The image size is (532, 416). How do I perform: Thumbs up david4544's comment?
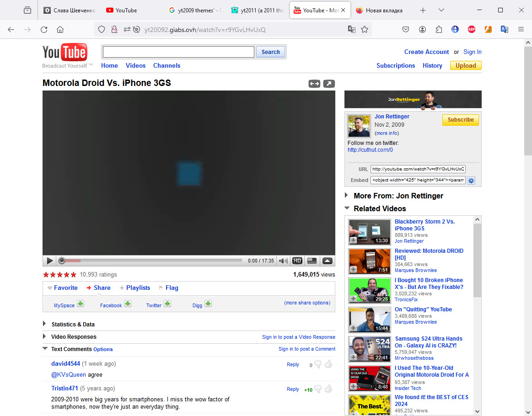tap(328, 364)
